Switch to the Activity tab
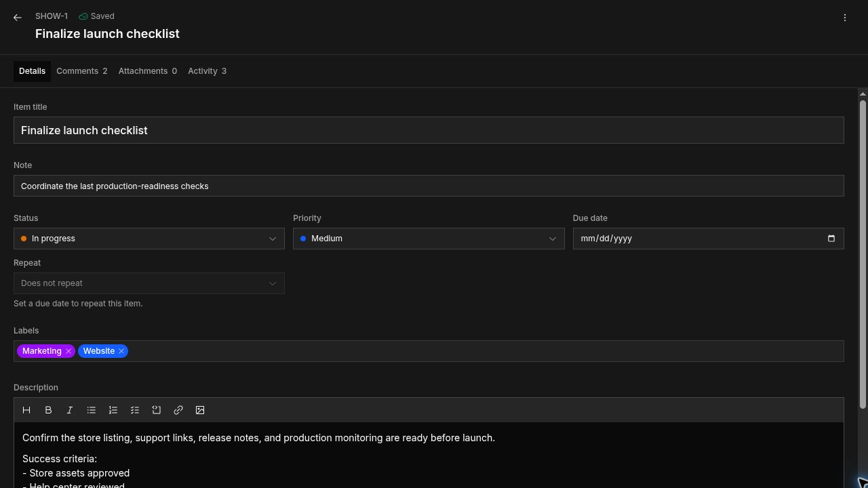 (207, 71)
